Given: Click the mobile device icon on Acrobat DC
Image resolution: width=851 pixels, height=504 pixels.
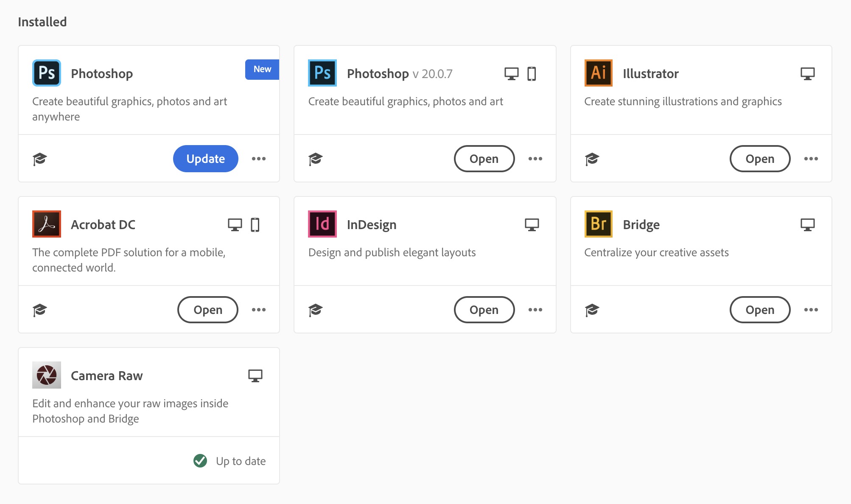Looking at the screenshot, I should pos(255,224).
